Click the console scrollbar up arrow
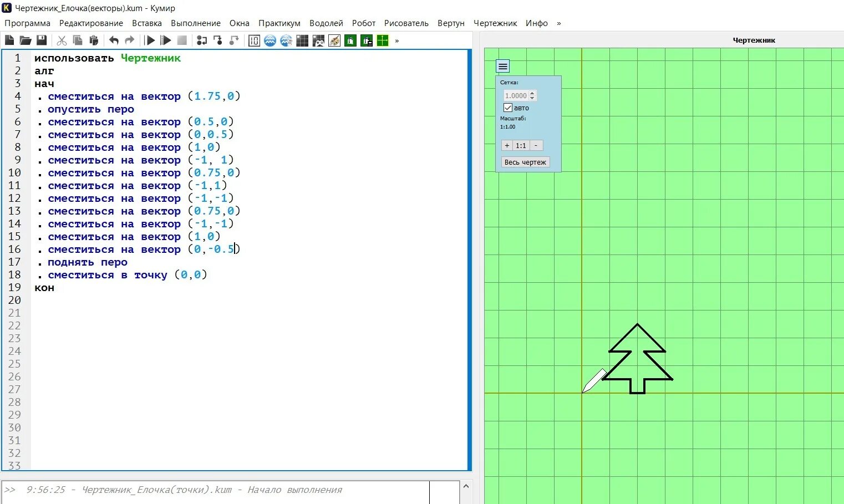This screenshot has width=844, height=504. pyautogui.click(x=466, y=486)
